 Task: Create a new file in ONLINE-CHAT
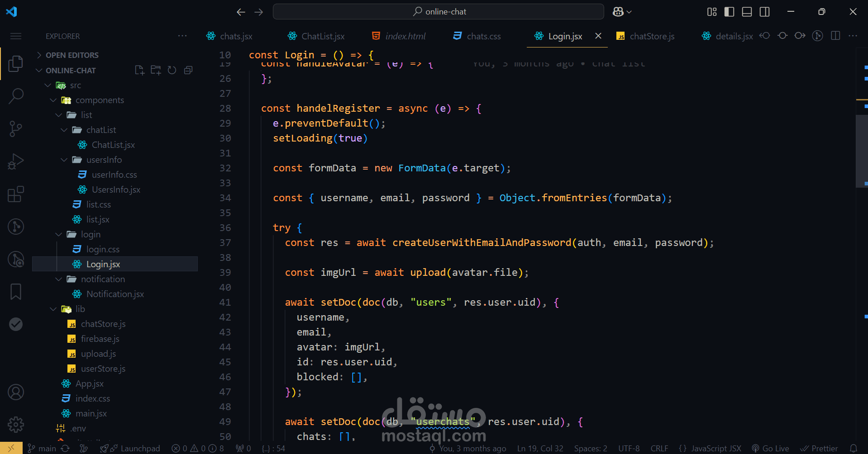click(x=139, y=70)
